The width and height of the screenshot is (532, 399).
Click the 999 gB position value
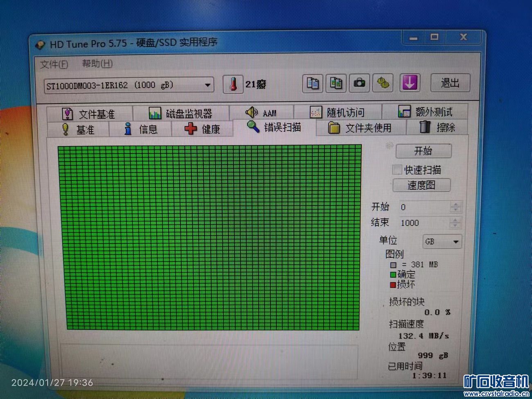click(433, 356)
